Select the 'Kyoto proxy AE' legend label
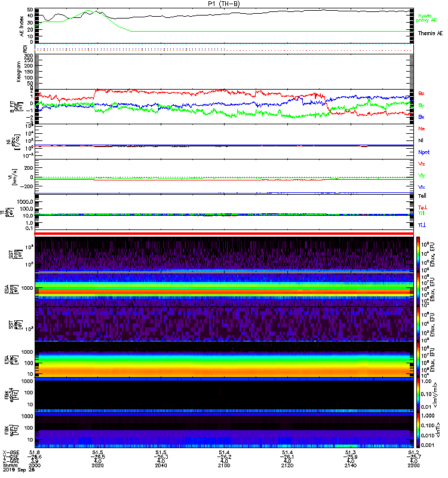Screen dimensions: 448x478 pos(426,18)
